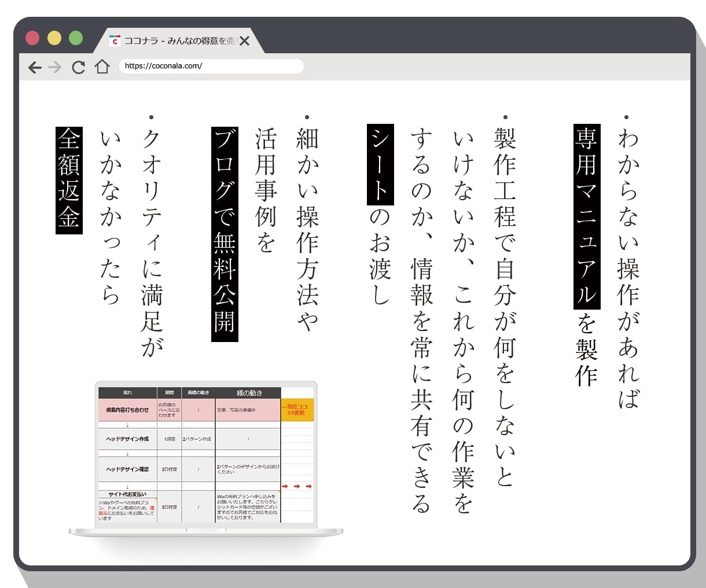706x588 pixels.
Task: Click the green maximize dot
Action: click(76, 38)
